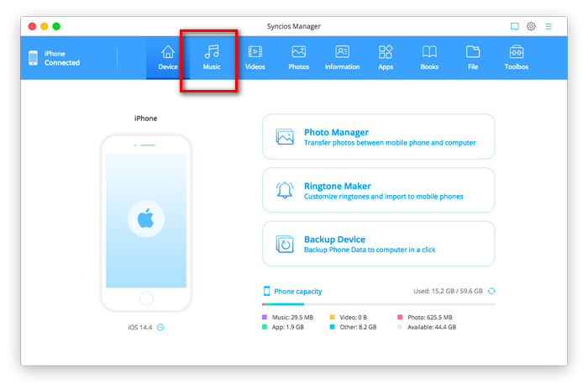The height and width of the screenshot is (390, 588).
Task: Click the red Photo legend swatch
Action: point(400,317)
